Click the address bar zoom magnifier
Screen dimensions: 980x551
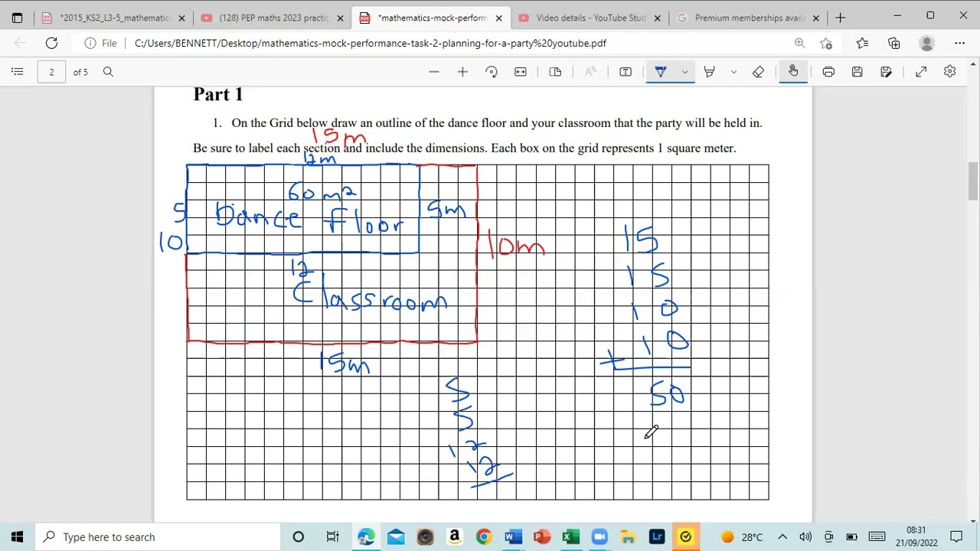click(x=799, y=43)
